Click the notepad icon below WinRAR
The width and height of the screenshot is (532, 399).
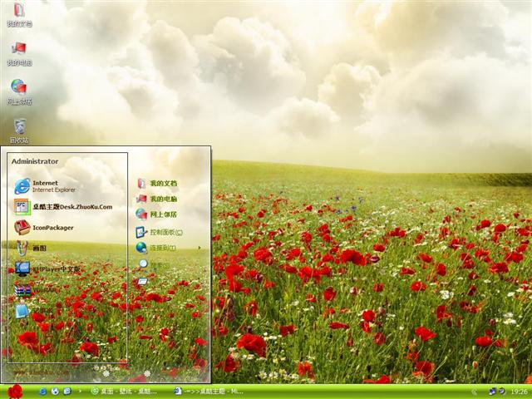[x=22, y=311]
